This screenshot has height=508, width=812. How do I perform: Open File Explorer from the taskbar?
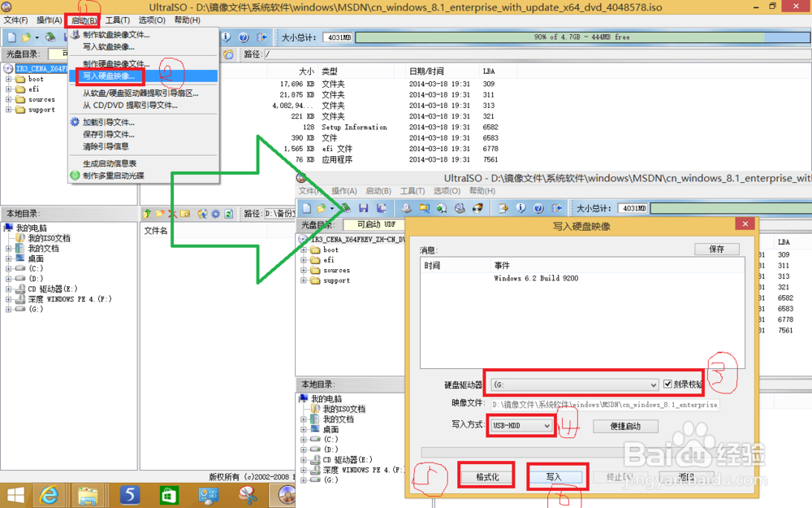tap(89, 496)
